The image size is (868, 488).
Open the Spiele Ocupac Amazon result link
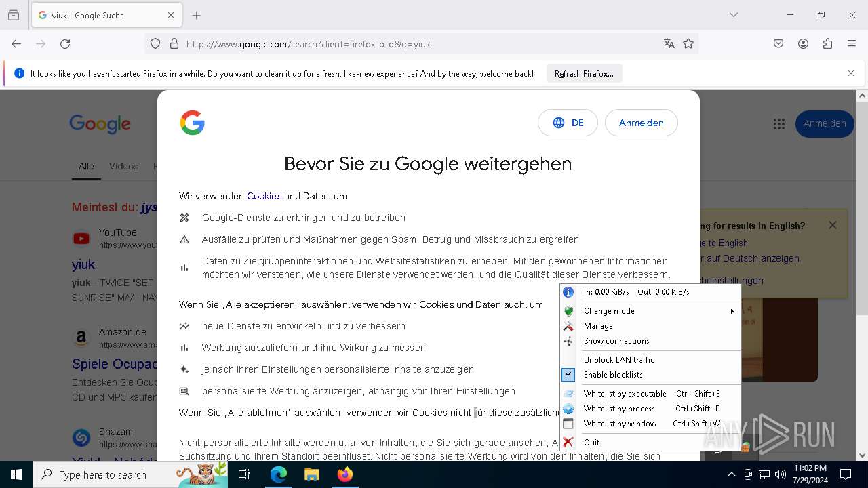pos(115,364)
